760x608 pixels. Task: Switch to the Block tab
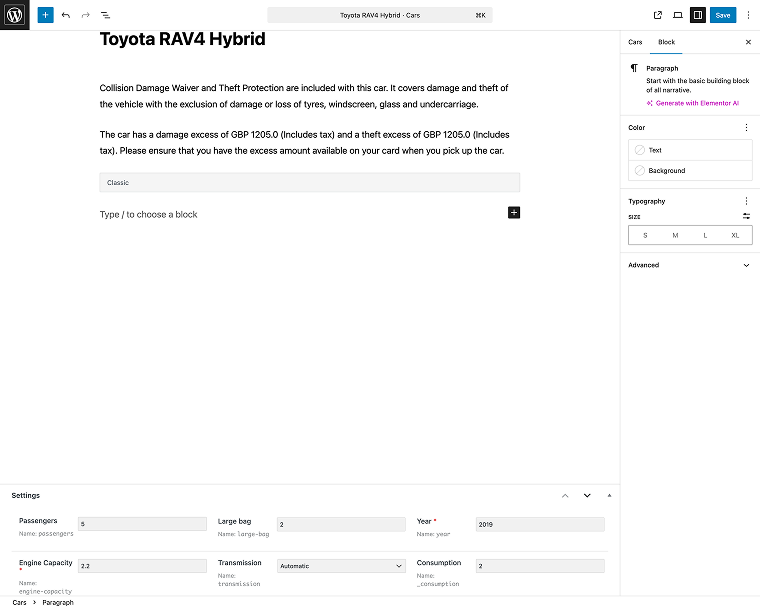(666, 42)
